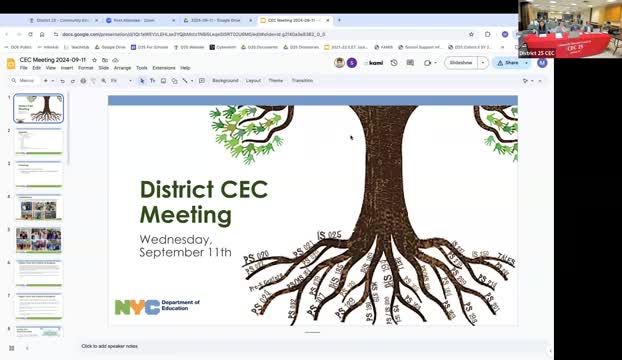Open the browser extensions puzzle icon
Screen dimensions: 622x360
pos(488,34)
